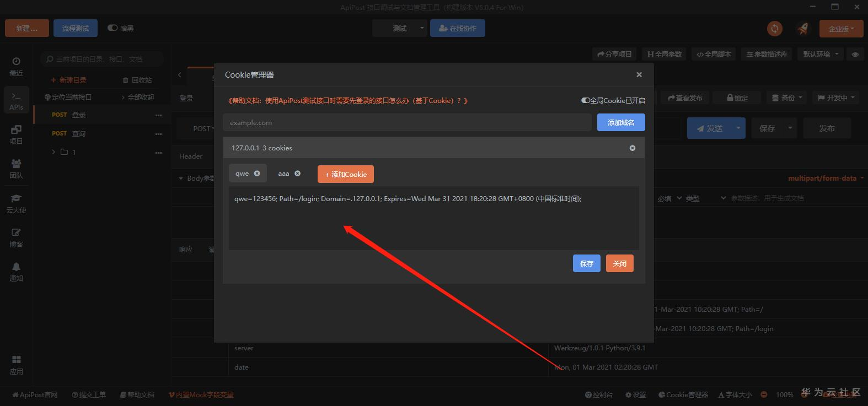The height and width of the screenshot is (406, 868).
Task: Click the 在线协作 button
Action: click(x=458, y=28)
